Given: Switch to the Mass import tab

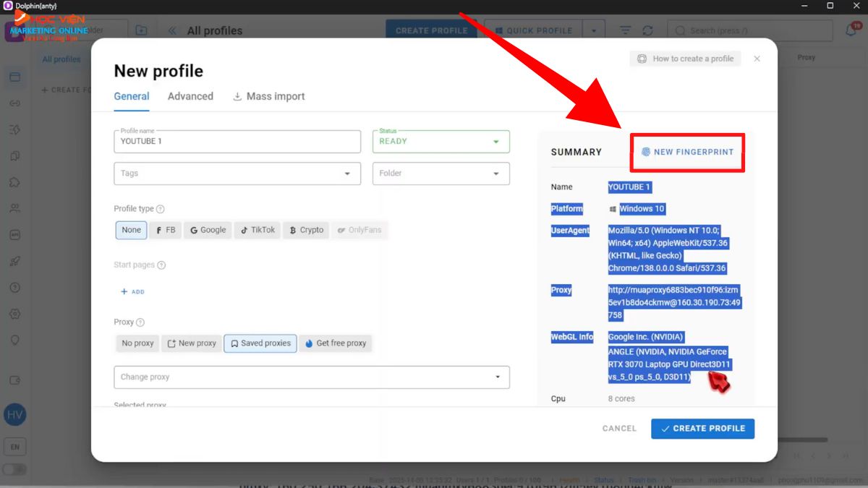Looking at the screenshot, I should [269, 96].
